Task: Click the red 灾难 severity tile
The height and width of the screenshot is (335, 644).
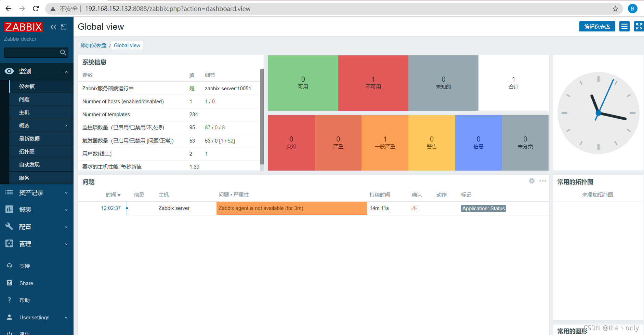Action: (291, 143)
